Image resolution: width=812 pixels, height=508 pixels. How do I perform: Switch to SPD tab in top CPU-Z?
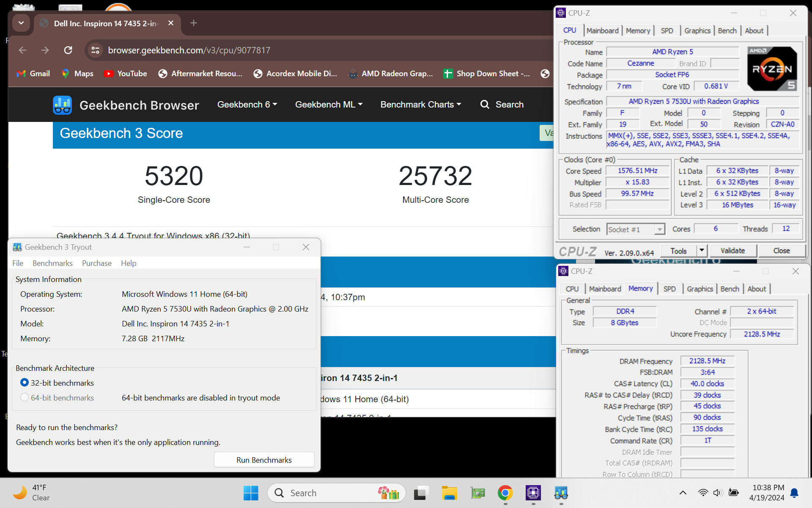click(x=667, y=30)
